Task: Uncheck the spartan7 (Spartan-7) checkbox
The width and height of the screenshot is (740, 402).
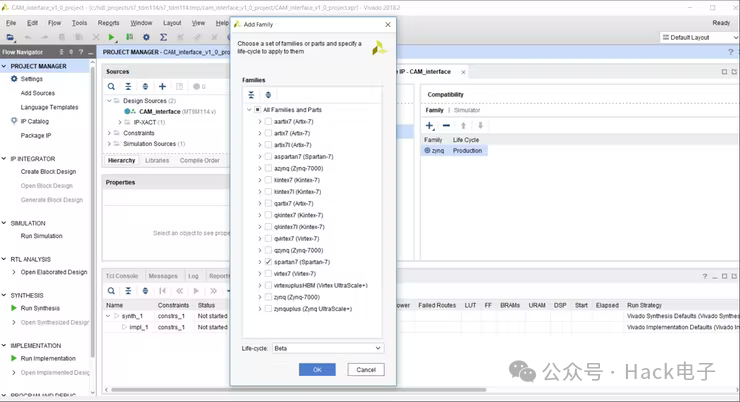Action: pyautogui.click(x=268, y=261)
